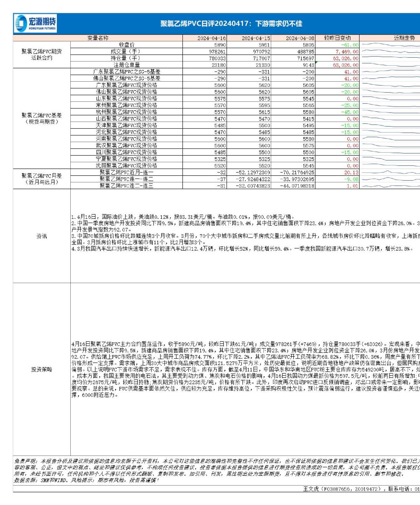Click the 成交量 change value 7,469.00

346,52
